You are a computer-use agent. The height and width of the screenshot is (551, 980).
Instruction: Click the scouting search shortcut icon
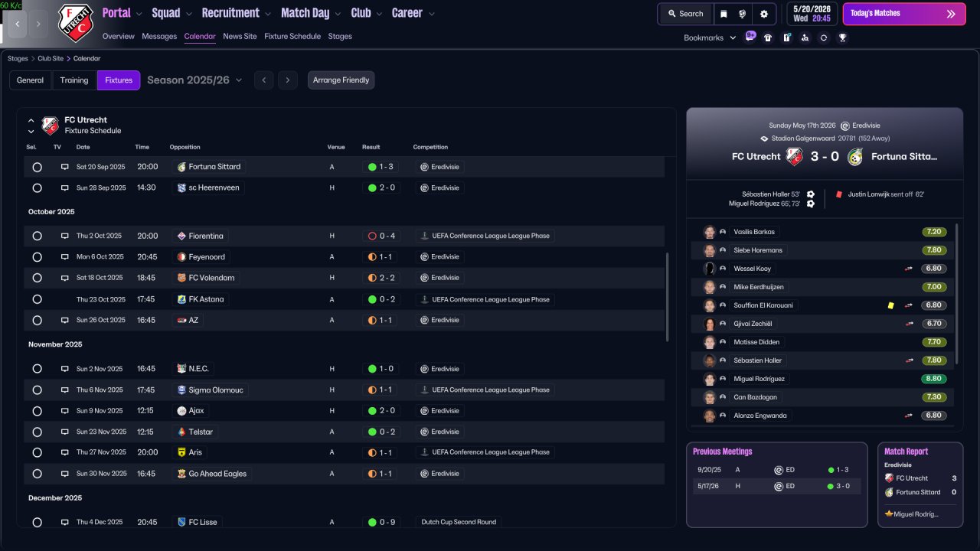point(805,37)
